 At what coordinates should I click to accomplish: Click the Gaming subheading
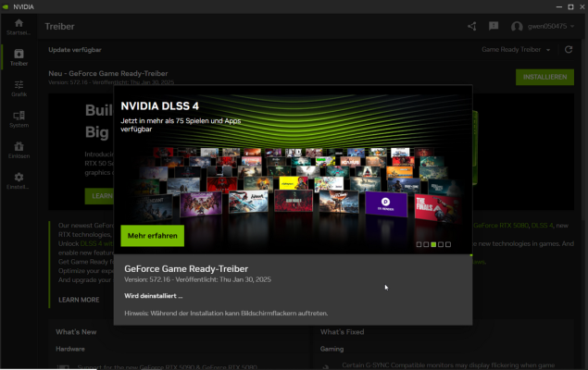tap(332, 349)
